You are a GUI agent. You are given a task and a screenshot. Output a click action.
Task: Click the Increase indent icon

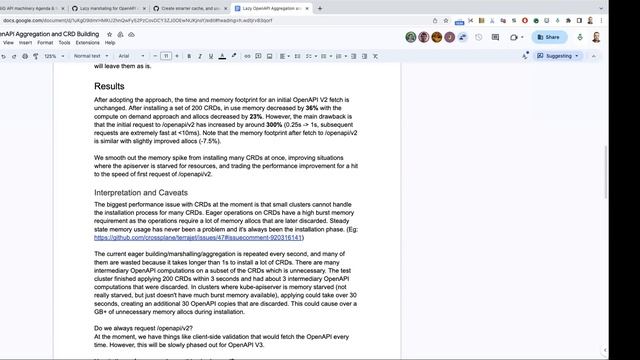coord(364,56)
